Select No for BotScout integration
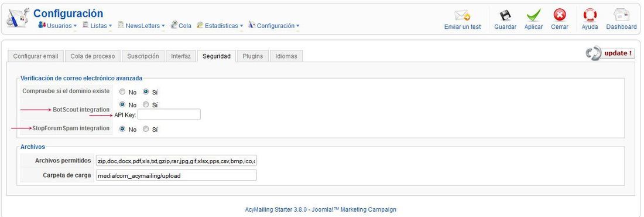The image size is (644, 217). tap(122, 104)
